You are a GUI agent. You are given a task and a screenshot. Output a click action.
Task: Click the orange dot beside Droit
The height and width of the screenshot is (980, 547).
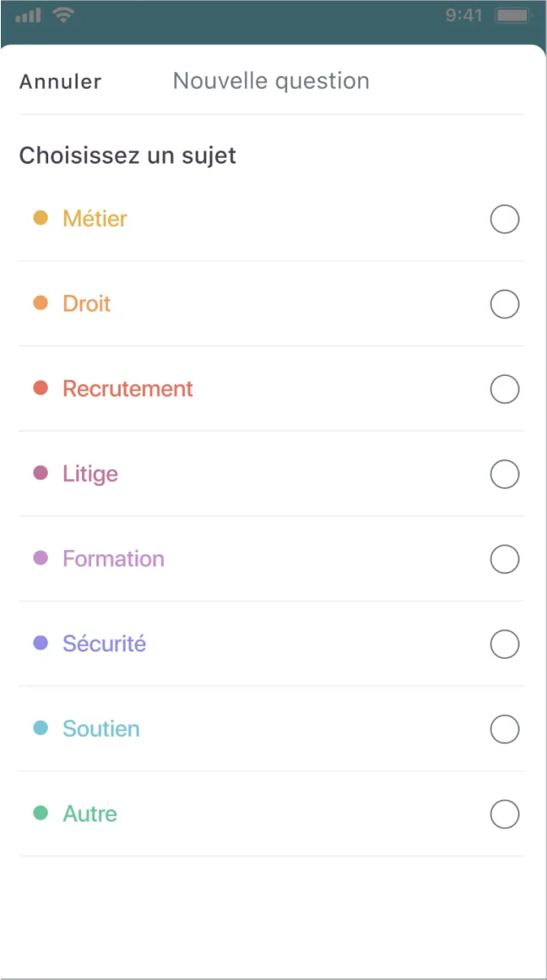(42, 303)
